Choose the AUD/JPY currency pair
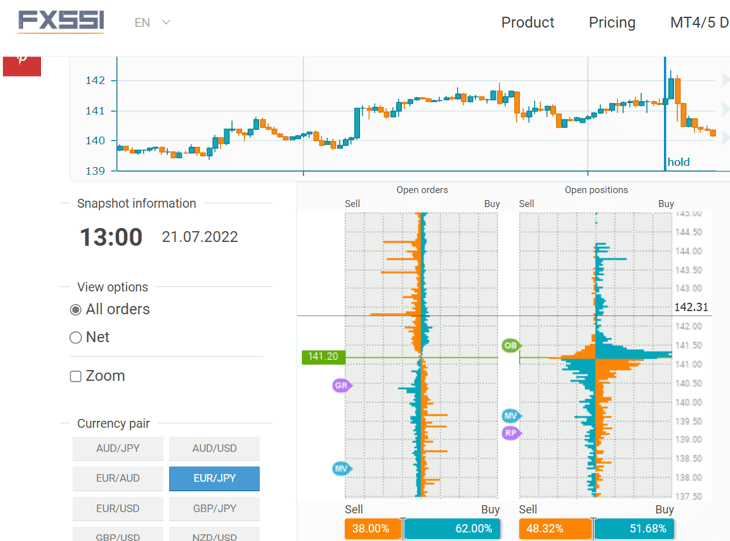730x541 pixels. 118,449
